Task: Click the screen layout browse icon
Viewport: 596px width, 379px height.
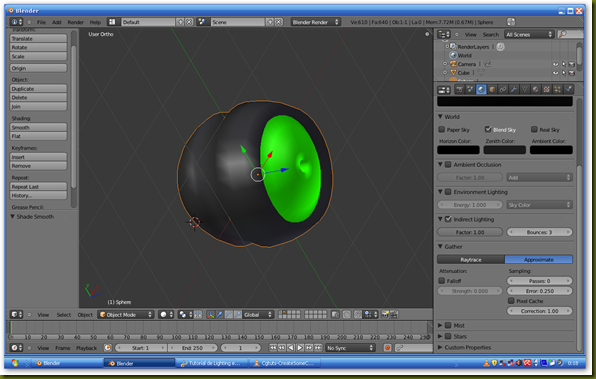Action: (x=112, y=22)
